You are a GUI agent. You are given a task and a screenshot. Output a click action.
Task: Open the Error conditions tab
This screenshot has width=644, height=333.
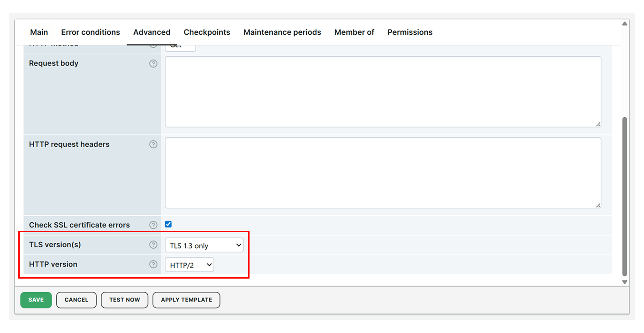90,32
